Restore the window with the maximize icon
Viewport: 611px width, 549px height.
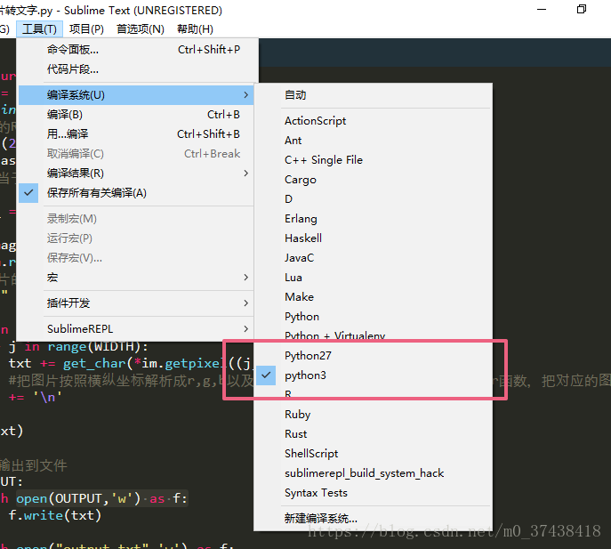click(x=582, y=9)
